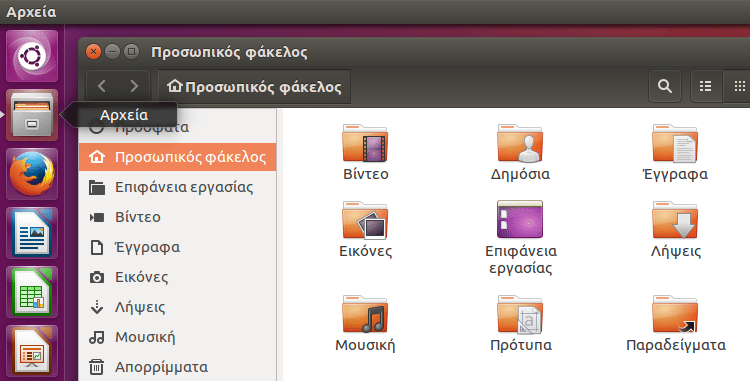750x381 pixels.
Task: Select the Βίντεο folder icon in main pane
Action: click(x=365, y=142)
